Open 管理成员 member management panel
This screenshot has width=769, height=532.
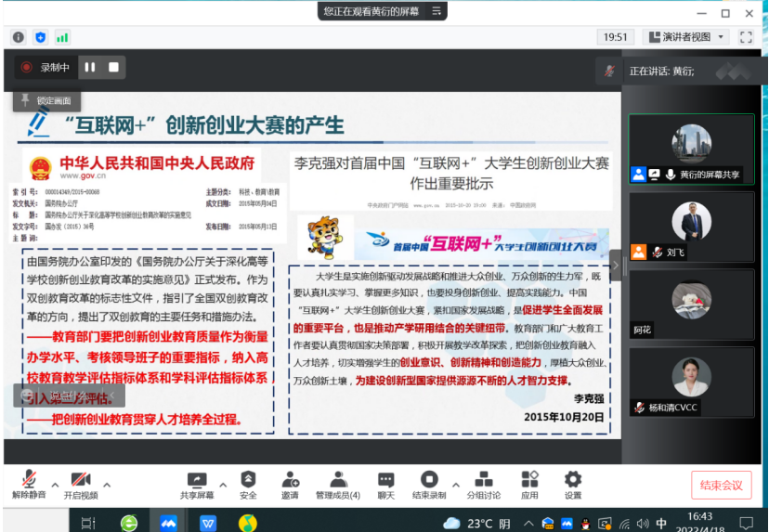(x=337, y=484)
